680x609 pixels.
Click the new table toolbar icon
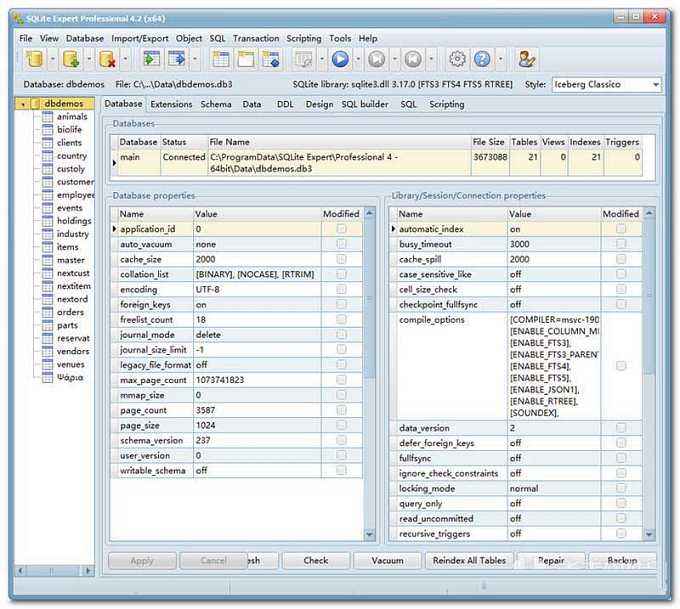coord(220,59)
